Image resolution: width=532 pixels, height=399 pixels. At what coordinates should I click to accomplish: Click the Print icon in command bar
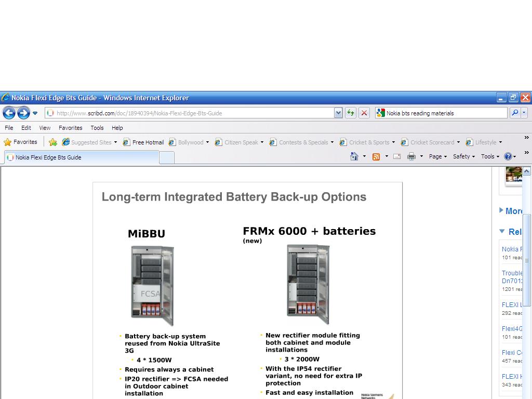click(x=411, y=156)
